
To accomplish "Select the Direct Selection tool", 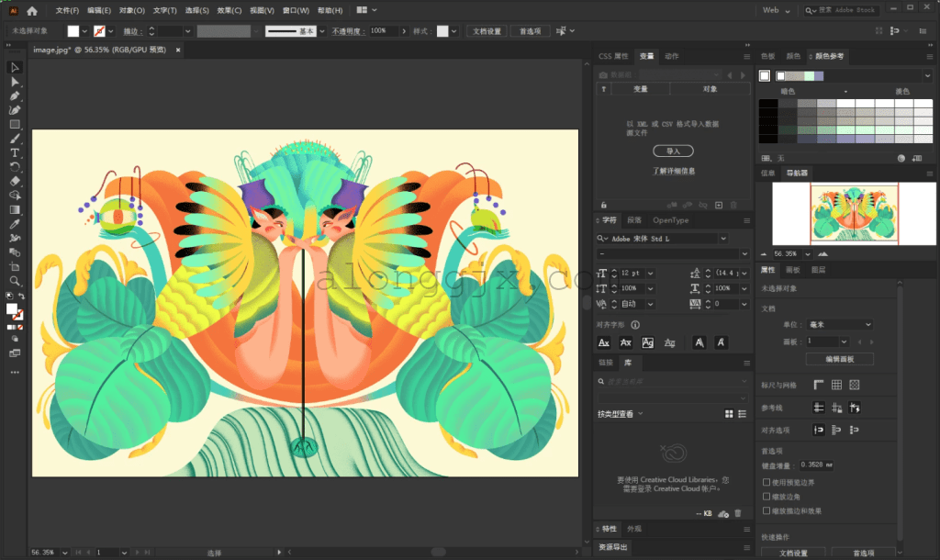I will 15,82.
